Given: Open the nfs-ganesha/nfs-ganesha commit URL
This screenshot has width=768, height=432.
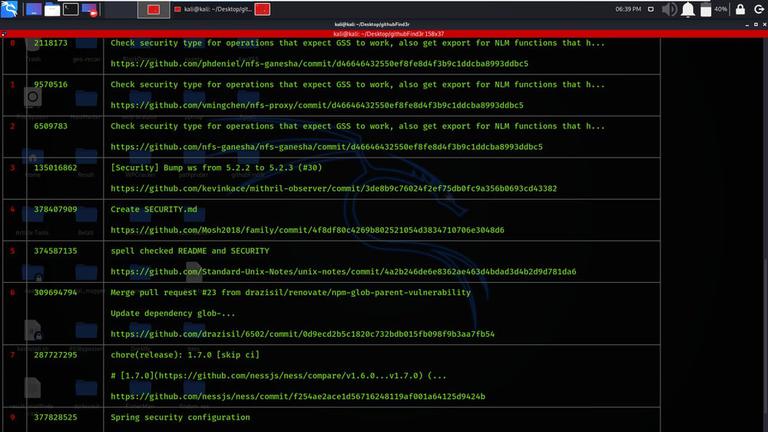Looking at the screenshot, I should (x=327, y=147).
